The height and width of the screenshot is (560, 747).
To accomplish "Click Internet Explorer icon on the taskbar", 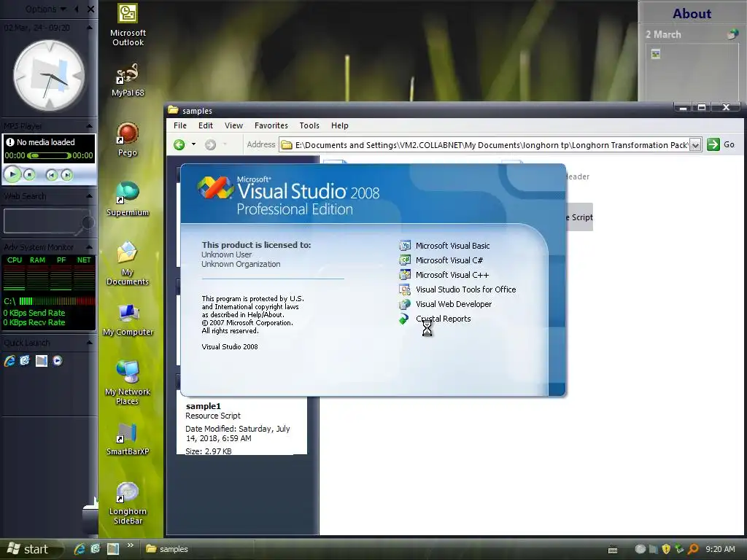I will [79, 549].
